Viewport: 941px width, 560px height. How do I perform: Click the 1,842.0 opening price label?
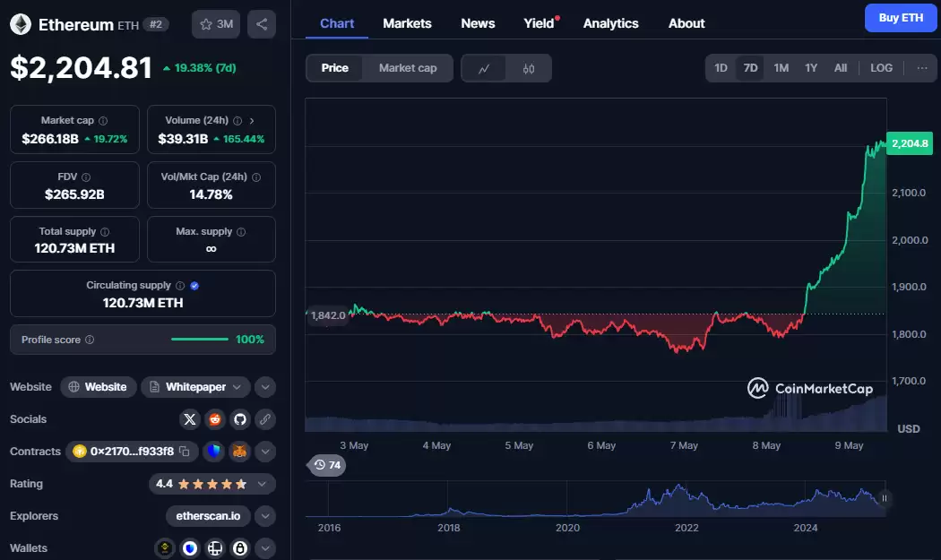click(328, 315)
